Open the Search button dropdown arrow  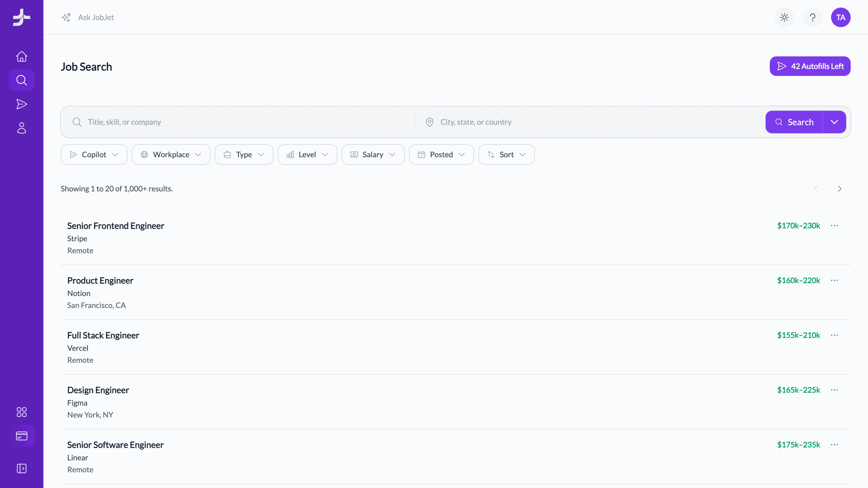coord(834,122)
